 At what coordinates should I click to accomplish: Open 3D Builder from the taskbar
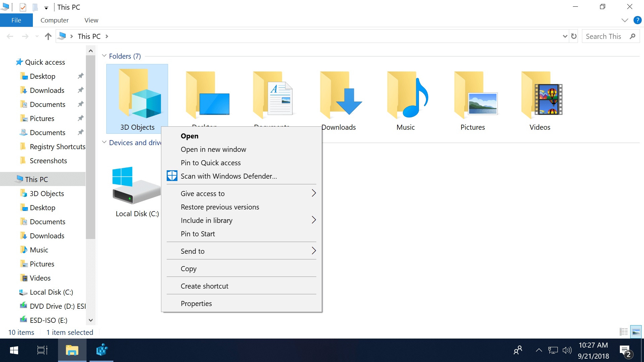101,350
